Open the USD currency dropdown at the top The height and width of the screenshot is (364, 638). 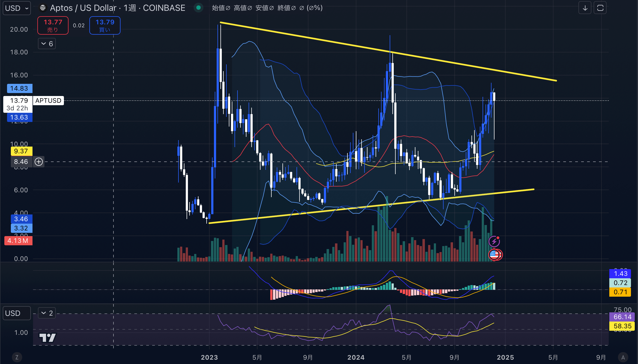pyautogui.click(x=17, y=8)
